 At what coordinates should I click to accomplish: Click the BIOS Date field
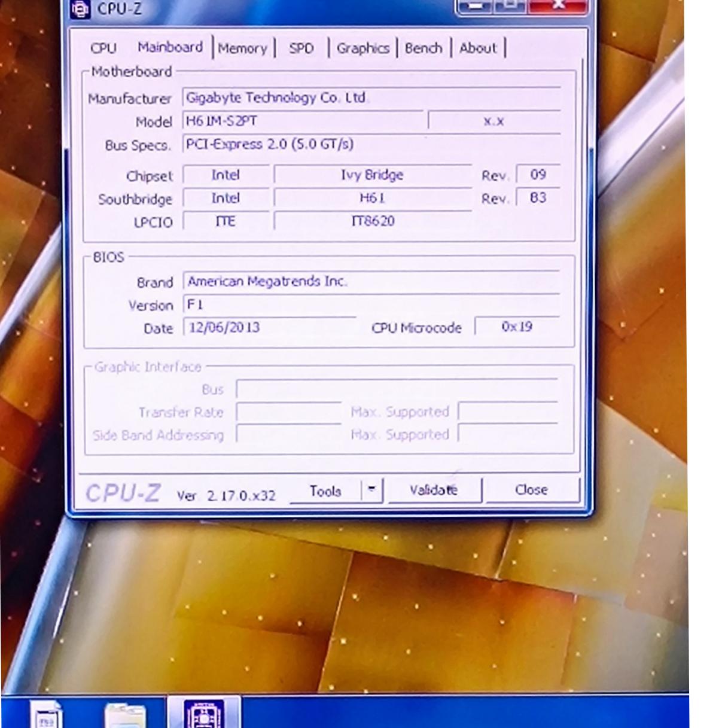tap(269, 327)
